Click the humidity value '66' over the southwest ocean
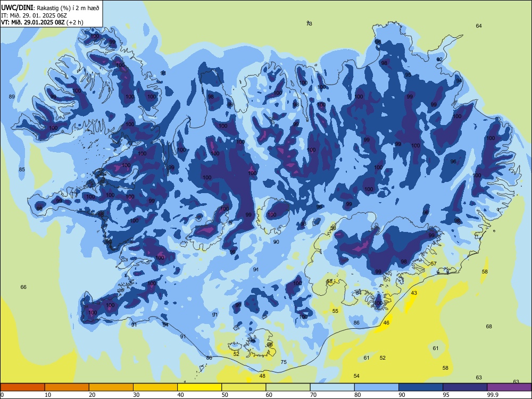532x399 pixels. click(x=23, y=287)
